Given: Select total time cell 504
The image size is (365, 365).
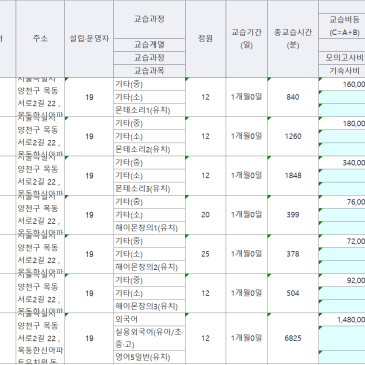Looking at the screenshot, I should coord(293,293).
